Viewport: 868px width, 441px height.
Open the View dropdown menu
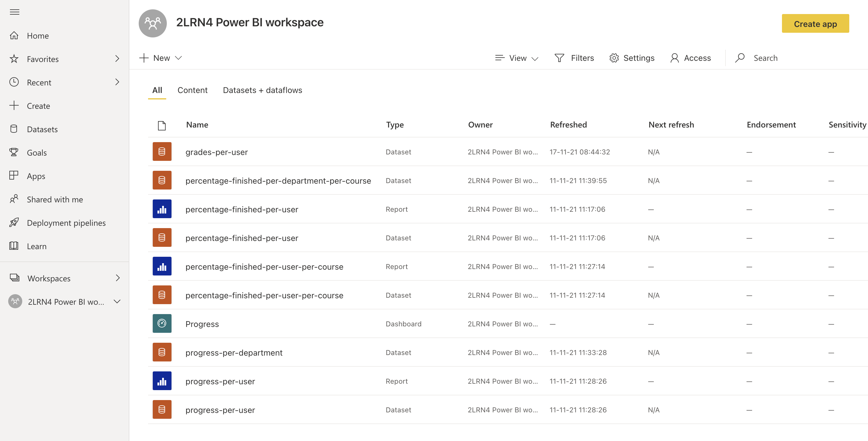(517, 58)
